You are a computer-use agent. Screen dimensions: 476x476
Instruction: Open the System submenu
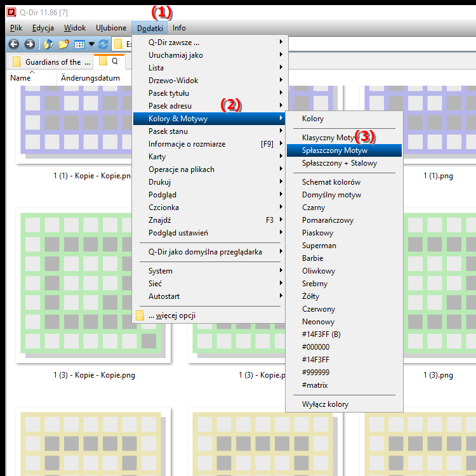pyautogui.click(x=209, y=271)
